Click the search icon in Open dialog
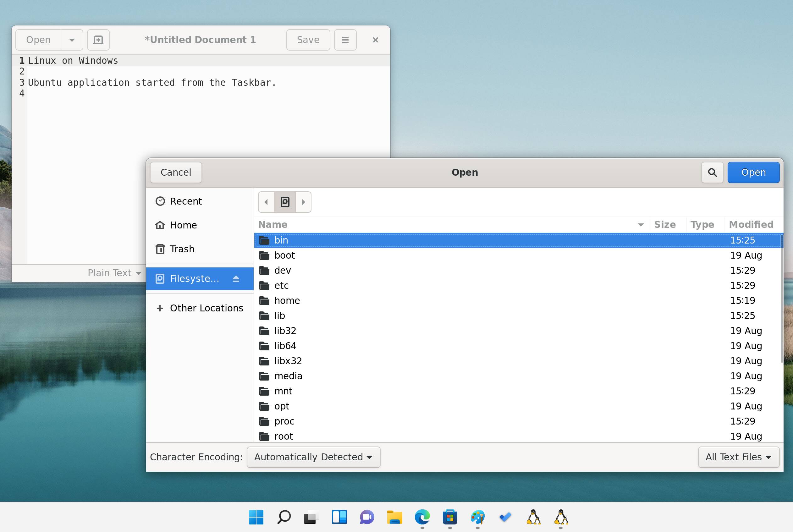 click(x=712, y=172)
